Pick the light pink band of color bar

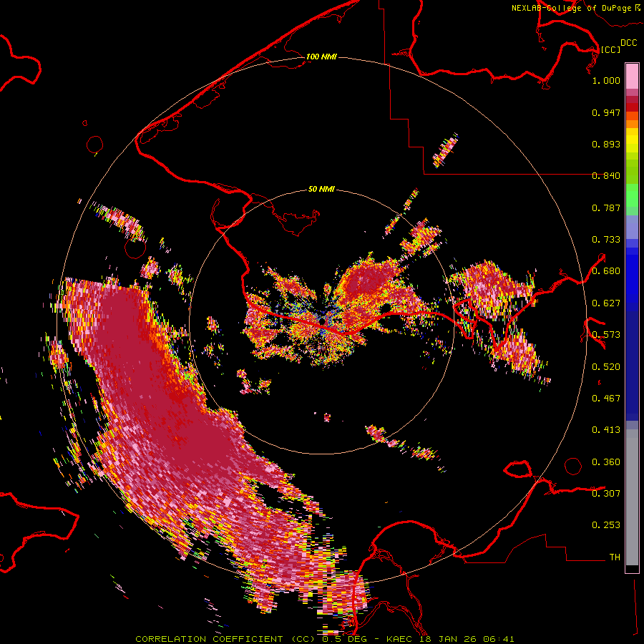[x=632, y=77]
